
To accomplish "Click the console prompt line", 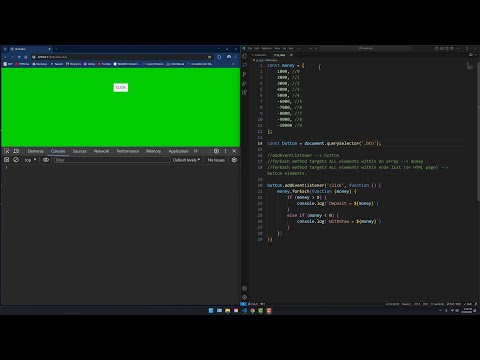I will click(120, 167).
